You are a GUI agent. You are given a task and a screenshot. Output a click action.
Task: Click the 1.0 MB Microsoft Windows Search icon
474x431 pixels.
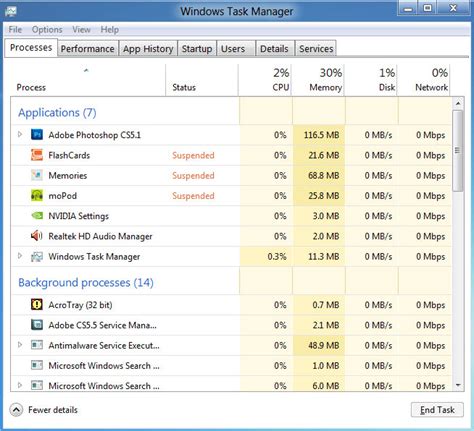[x=37, y=365]
